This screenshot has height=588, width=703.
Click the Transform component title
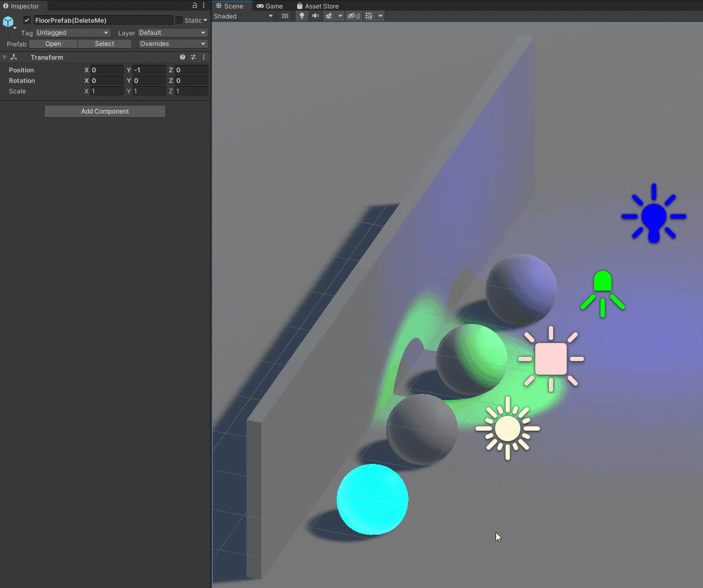point(46,57)
